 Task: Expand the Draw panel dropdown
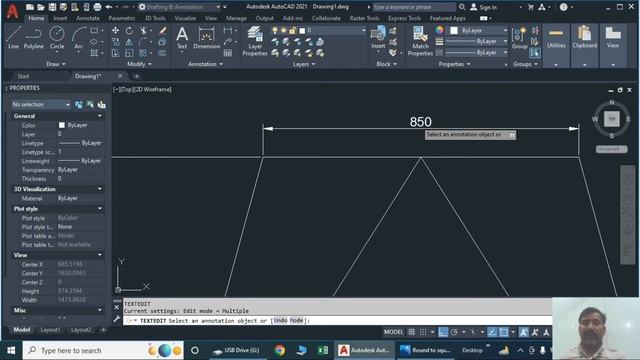click(56, 64)
